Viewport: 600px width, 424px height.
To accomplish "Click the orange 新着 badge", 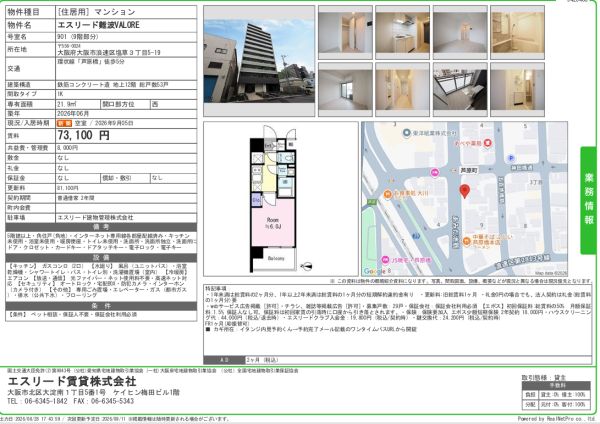I will pyautogui.click(x=64, y=124).
